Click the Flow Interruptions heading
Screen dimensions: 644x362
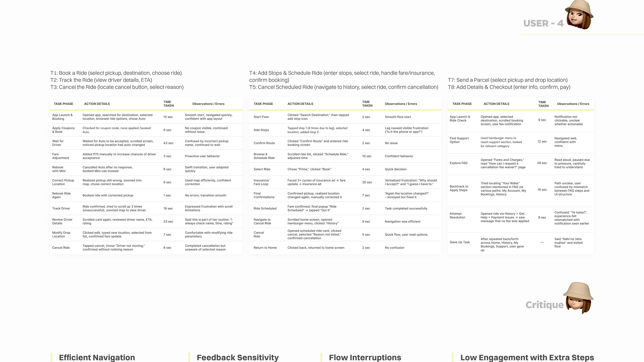click(365, 357)
